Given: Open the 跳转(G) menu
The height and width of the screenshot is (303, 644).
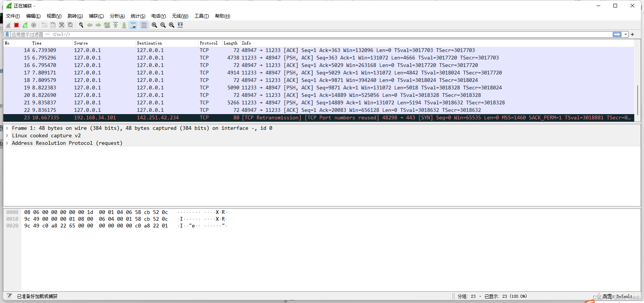Looking at the screenshot, I should (x=75, y=16).
